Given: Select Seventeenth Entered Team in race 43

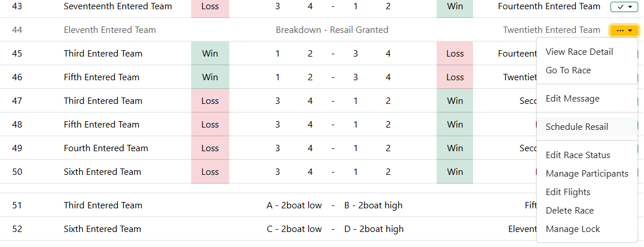Looking at the screenshot, I should [118, 6].
